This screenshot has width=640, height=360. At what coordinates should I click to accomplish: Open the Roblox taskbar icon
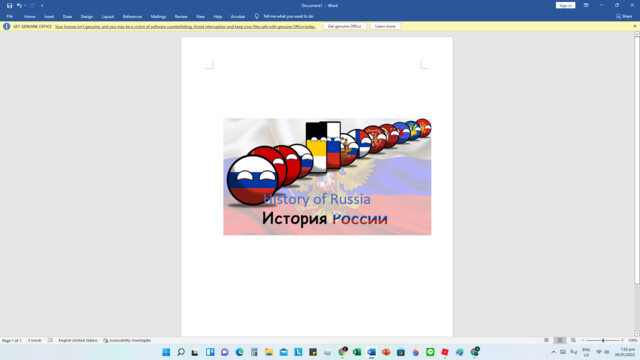click(x=445, y=352)
